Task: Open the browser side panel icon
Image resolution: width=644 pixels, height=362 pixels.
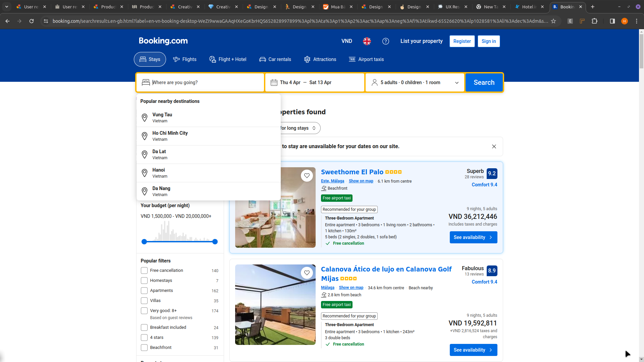Action: pos(612,21)
